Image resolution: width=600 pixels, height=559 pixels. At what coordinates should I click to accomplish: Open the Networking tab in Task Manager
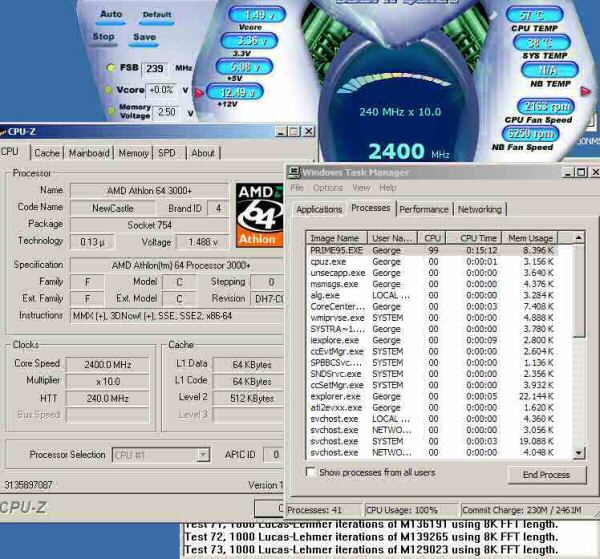pos(480,210)
